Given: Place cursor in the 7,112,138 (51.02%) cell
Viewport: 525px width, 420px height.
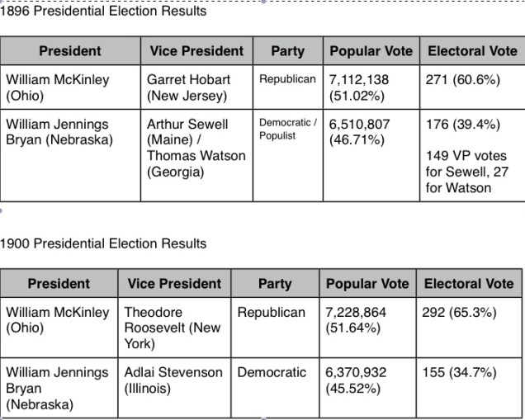Looking at the screenshot, I should (x=360, y=87).
